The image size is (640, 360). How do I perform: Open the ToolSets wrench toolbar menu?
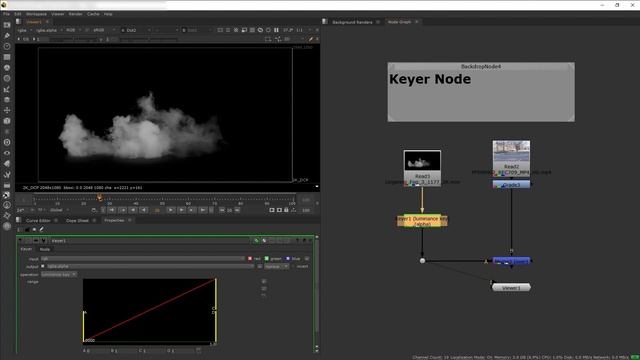(x=7, y=174)
